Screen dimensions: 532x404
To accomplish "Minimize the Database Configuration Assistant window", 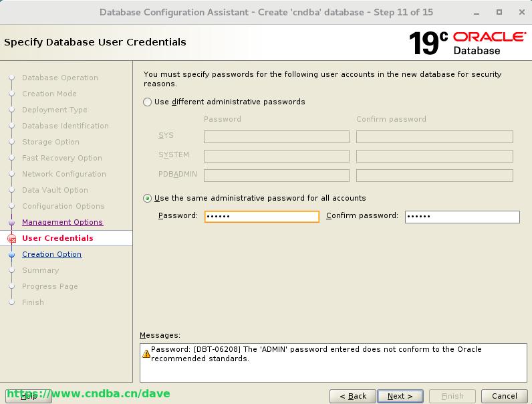I will pyautogui.click(x=477, y=13).
